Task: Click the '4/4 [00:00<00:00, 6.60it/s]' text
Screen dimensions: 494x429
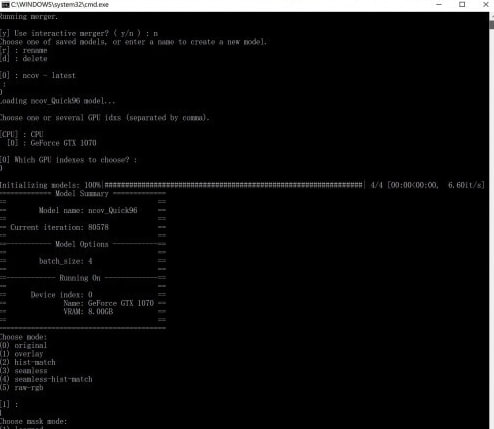Action: point(428,185)
